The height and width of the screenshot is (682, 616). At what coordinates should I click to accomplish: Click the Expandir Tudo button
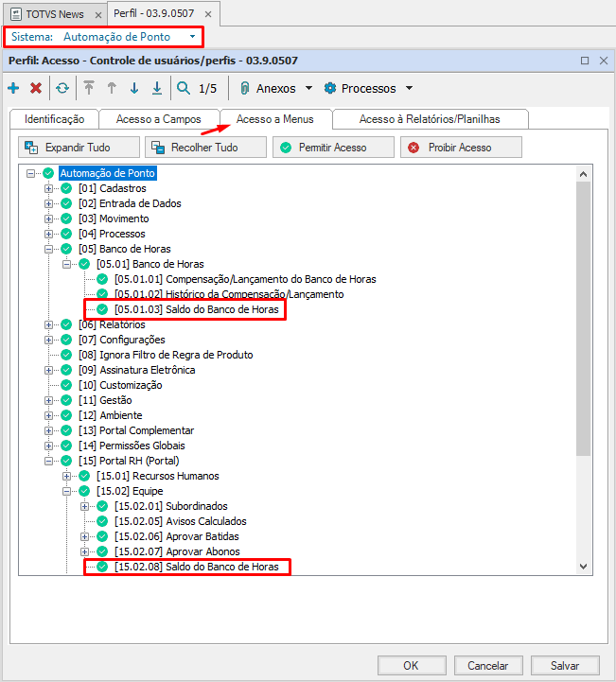[x=79, y=148]
